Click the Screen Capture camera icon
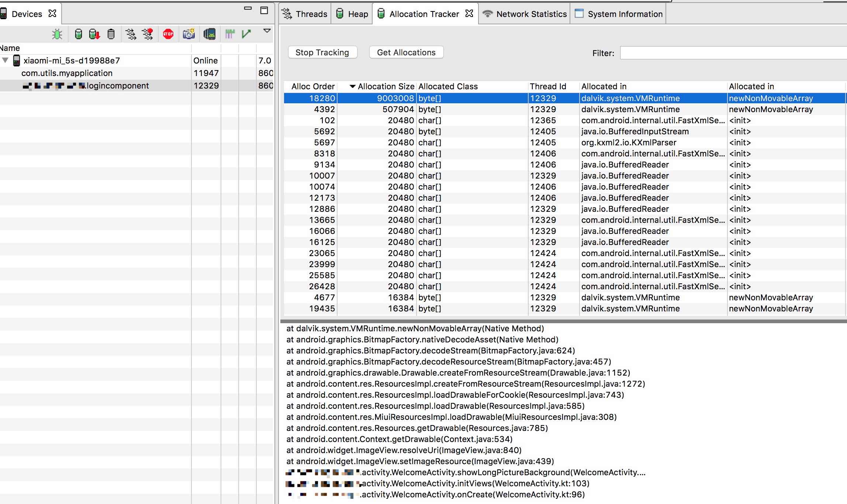 point(189,34)
